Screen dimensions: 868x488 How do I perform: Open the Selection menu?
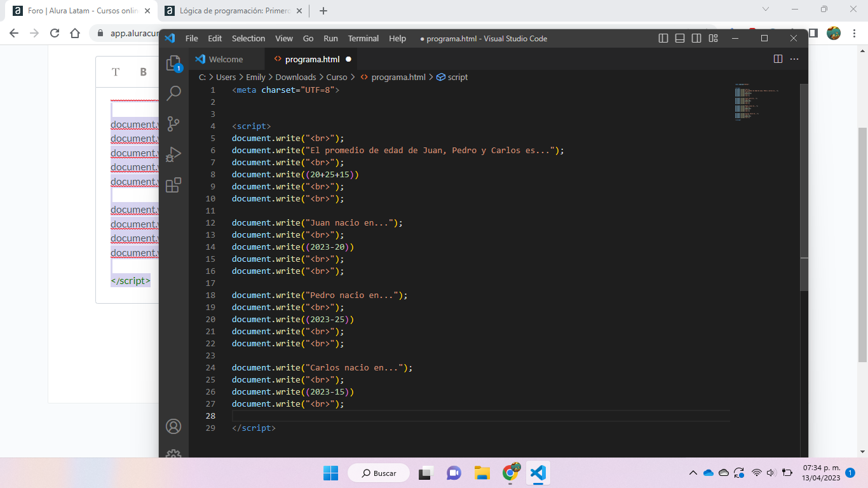(248, 38)
